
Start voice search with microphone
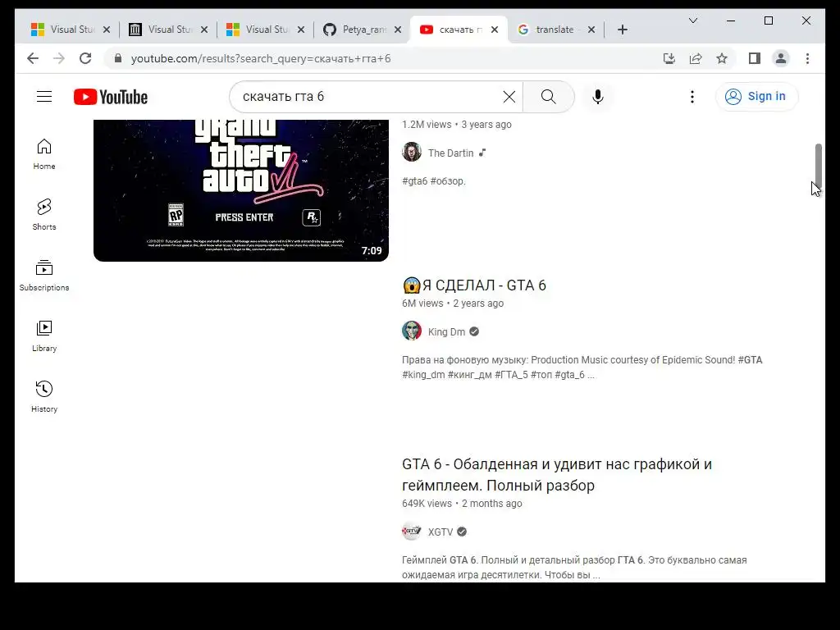pos(598,97)
